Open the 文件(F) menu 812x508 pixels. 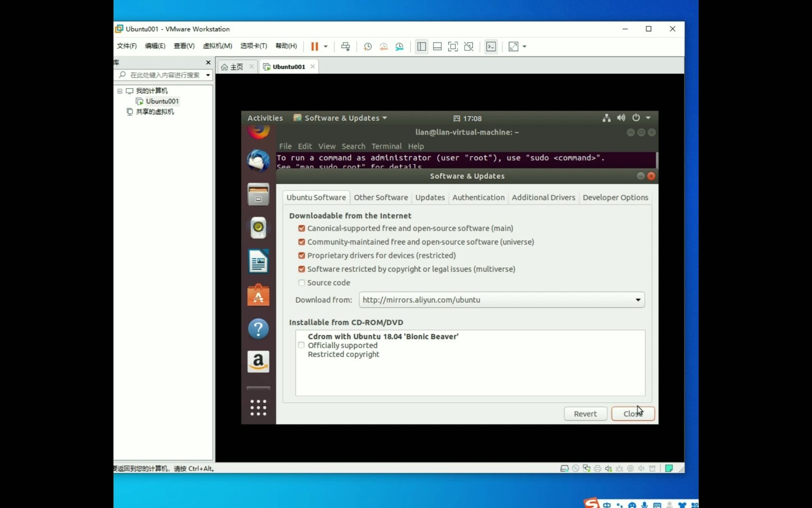127,46
